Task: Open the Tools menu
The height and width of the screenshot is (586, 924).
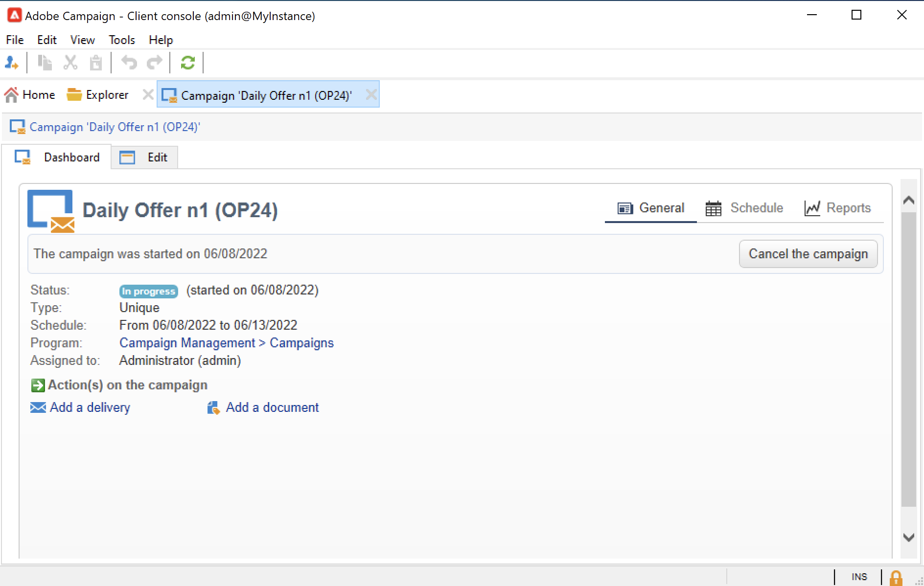Action: pos(122,40)
